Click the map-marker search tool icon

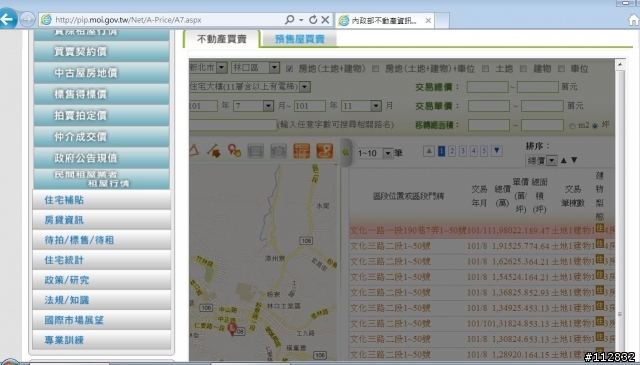[234, 151]
